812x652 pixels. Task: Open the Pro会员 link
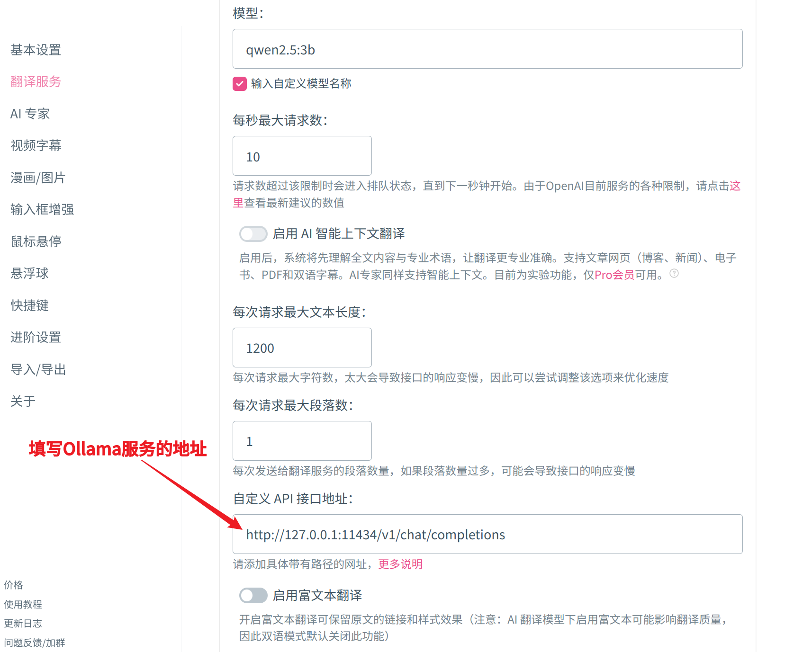[x=614, y=275]
